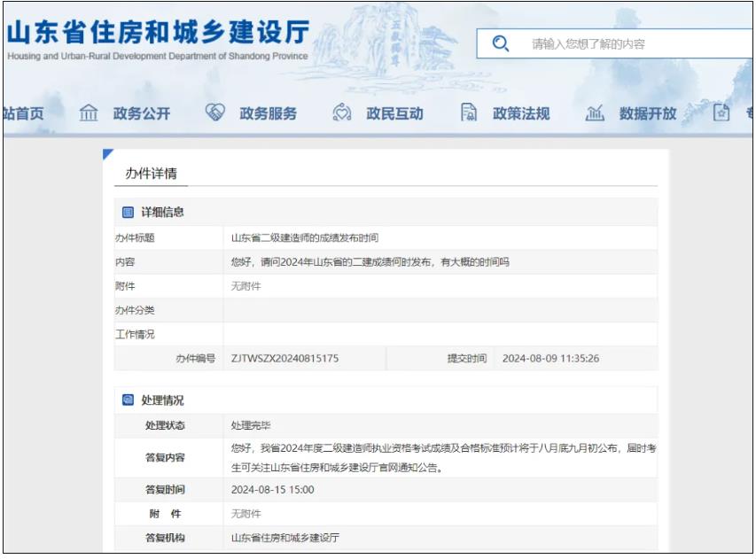Image resolution: width=756 pixels, height=559 pixels.
Task: Click the magnifier search icon
Action: [x=501, y=44]
